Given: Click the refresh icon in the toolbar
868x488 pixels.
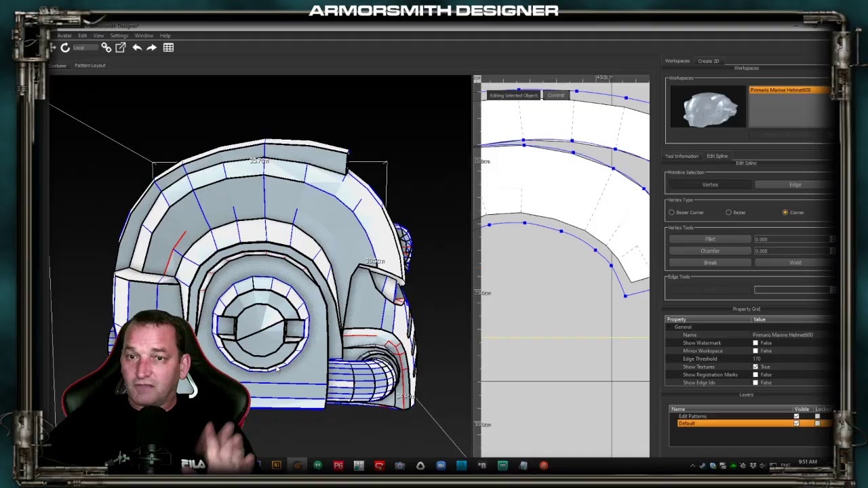Looking at the screenshot, I should pyautogui.click(x=65, y=47).
